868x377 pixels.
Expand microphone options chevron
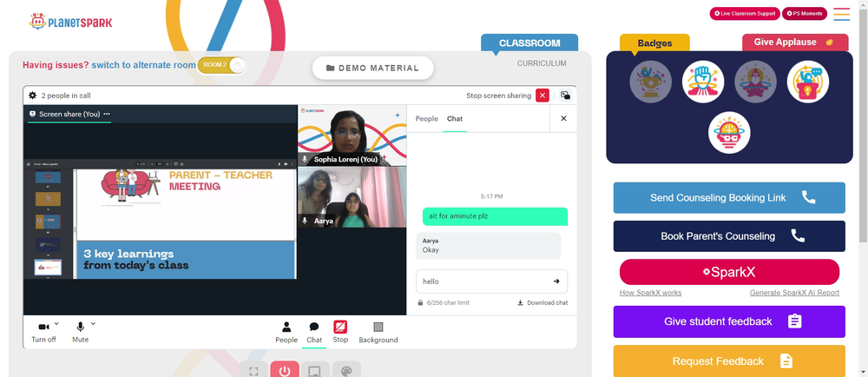pos(93,324)
